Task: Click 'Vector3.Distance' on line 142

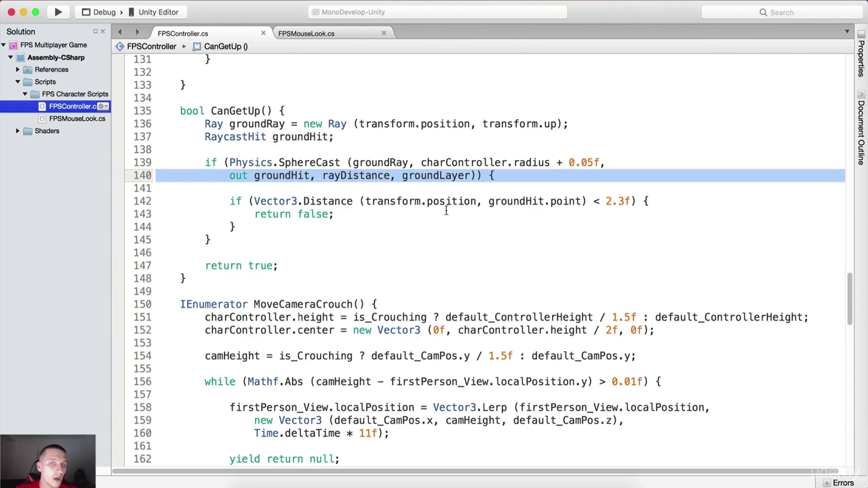Action: [303, 201]
